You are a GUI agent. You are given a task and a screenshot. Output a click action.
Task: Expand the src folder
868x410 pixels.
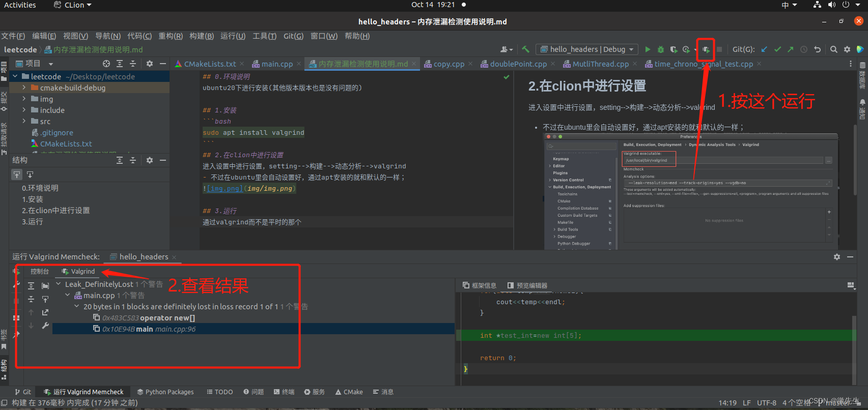pyautogui.click(x=24, y=121)
